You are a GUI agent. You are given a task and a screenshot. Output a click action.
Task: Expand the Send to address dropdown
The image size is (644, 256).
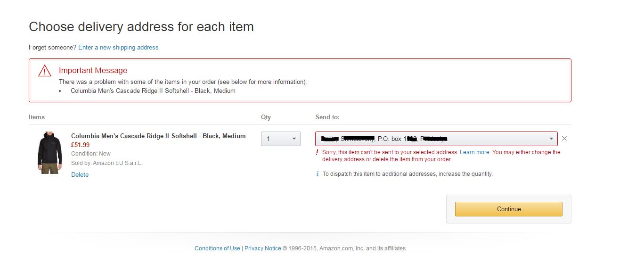pyautogui.click(x=436, y=139)
